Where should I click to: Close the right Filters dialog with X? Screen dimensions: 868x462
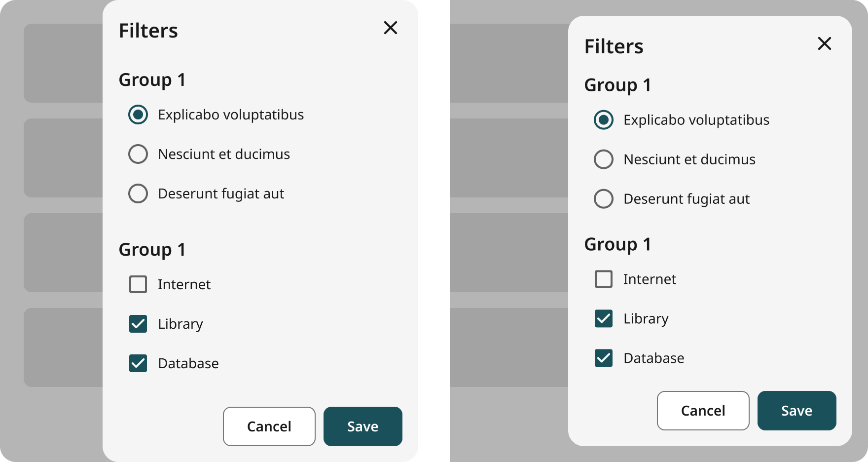(825, 43)
